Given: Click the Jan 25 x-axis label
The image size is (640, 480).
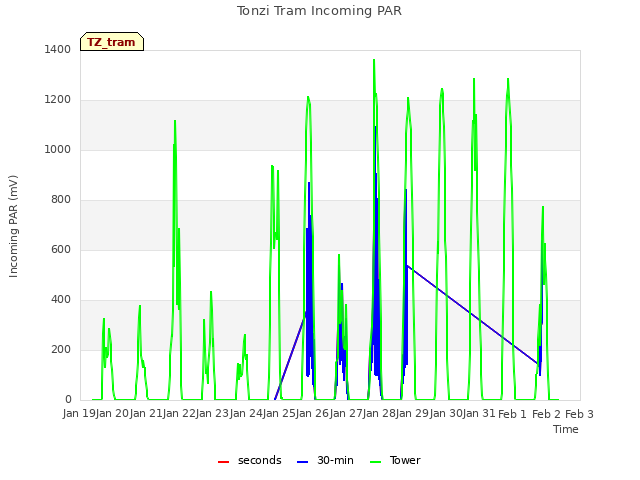Looking at the screenshot, I should [x=279, y=414].
